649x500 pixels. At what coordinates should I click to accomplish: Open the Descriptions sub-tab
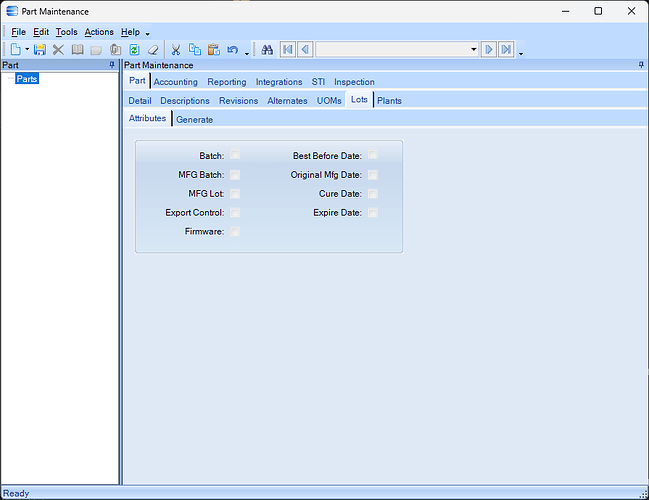[x=185, y=101]
